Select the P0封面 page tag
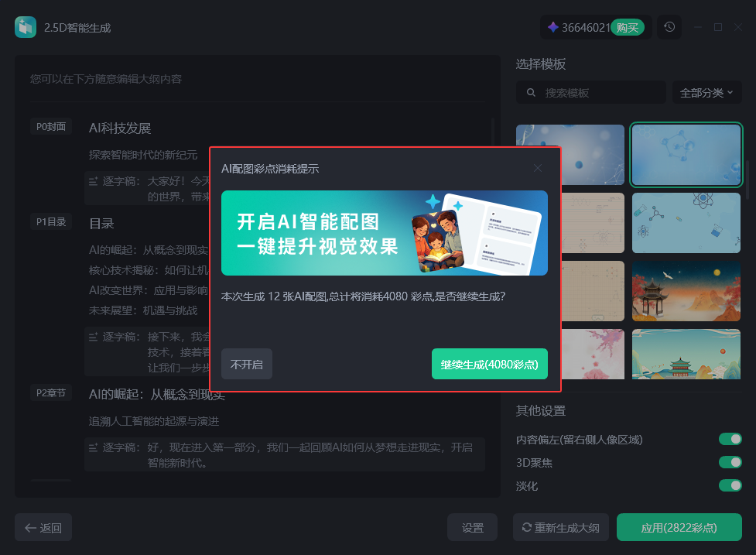This screenshot has height=555, width=756. point(52,127)
